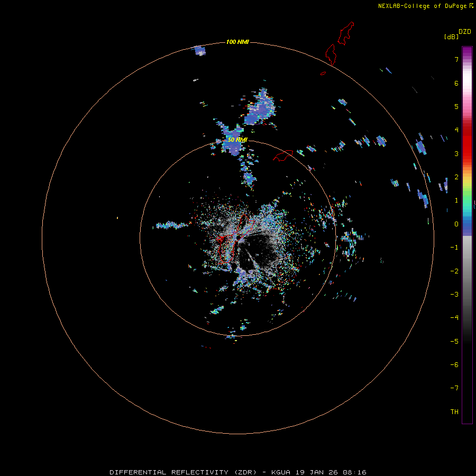476x476 pixels.
Task: Click the 6 value on color scale
Action: point(456,83)
